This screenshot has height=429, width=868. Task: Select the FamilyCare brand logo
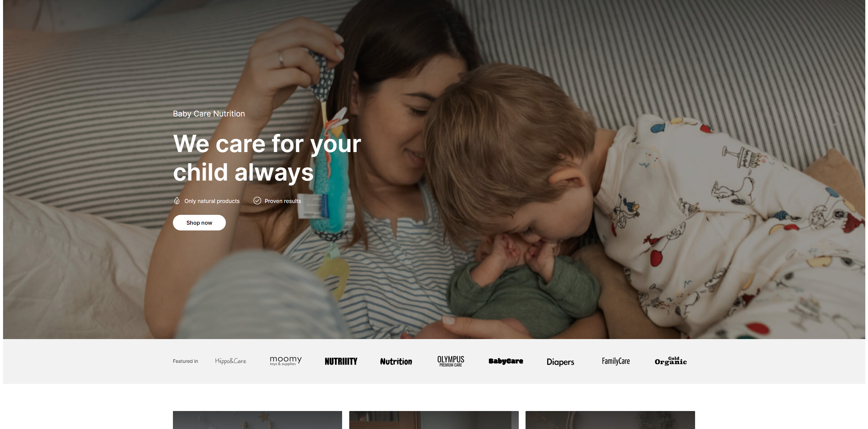[x=616, y=361]
